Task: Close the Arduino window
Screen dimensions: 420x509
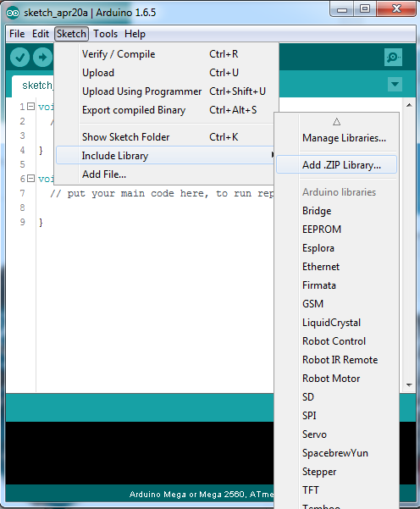Action: [x=396, y=9]
